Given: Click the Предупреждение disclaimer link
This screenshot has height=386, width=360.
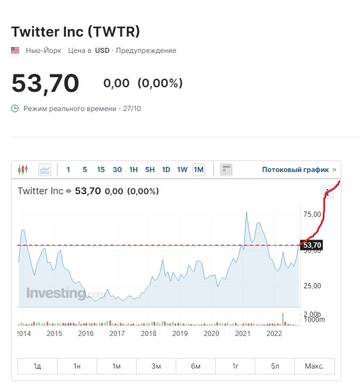Looking at the screenshot, I should (146, 51).
